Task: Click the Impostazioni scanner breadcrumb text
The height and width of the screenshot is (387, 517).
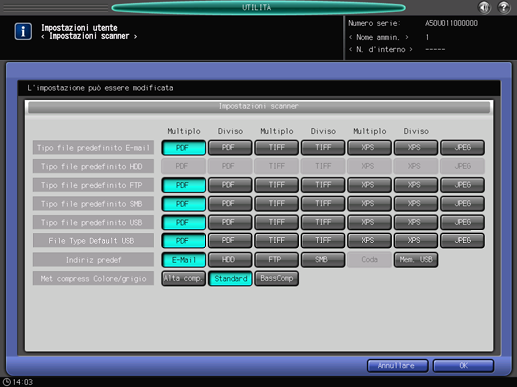Action: [89, 36]
